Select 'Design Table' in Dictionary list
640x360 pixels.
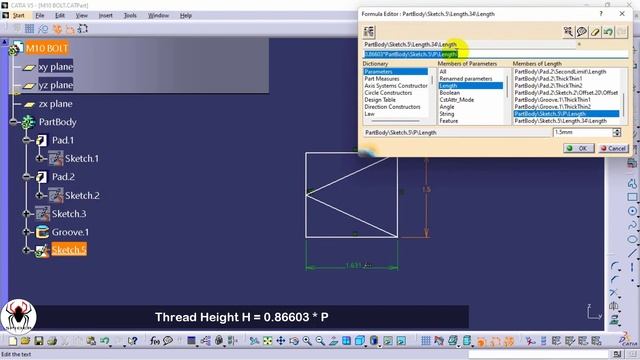click(380, 100)
